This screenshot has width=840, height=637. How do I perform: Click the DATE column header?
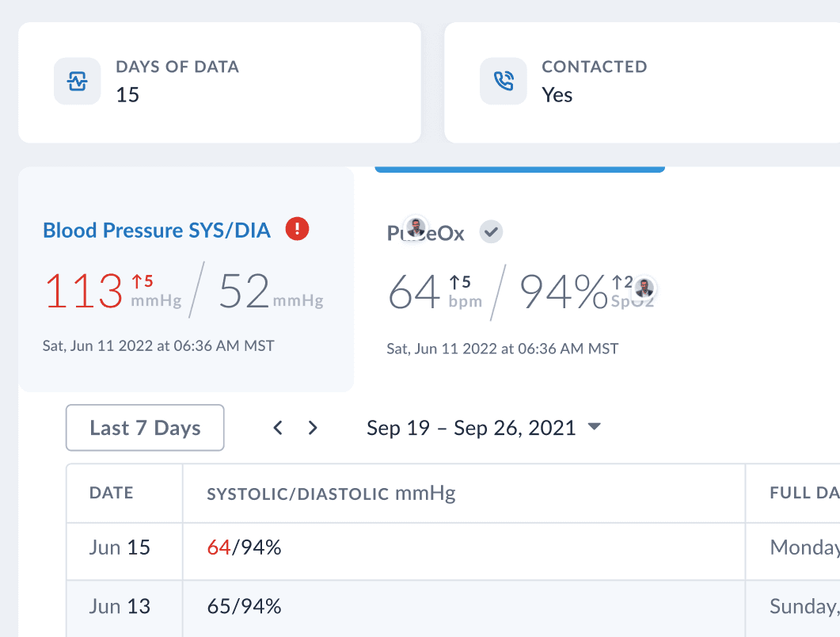112,493
